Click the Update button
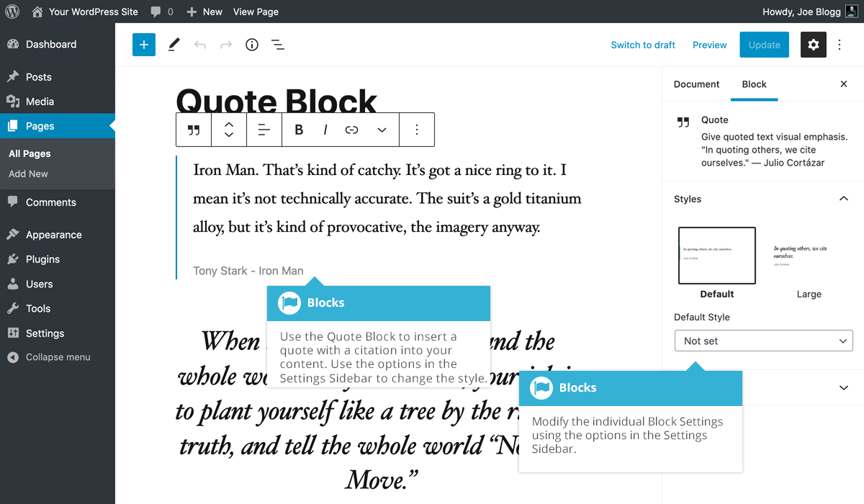The image size is (864, 504). pos(764,44)
